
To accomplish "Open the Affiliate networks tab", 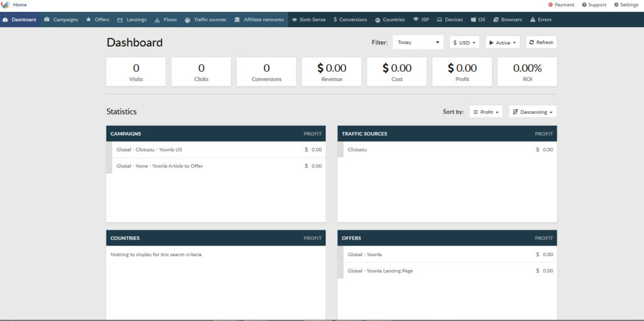I will [259, 20].
